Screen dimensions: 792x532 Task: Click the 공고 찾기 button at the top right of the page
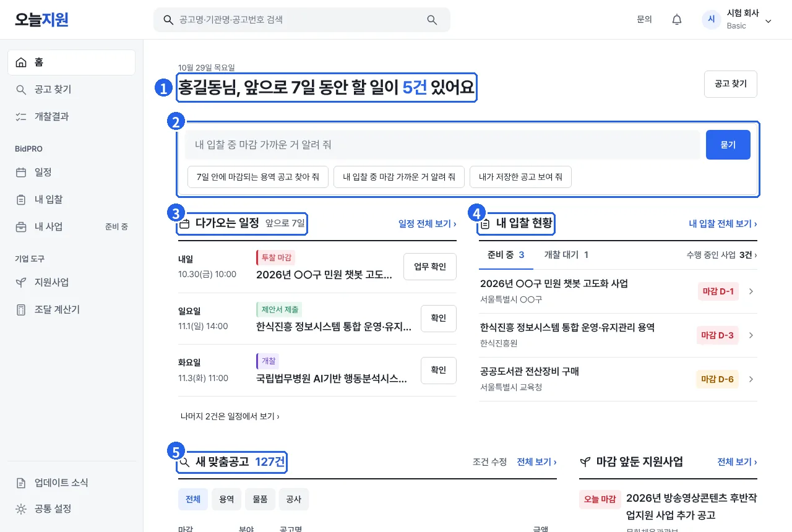click(x=731, y=84)
